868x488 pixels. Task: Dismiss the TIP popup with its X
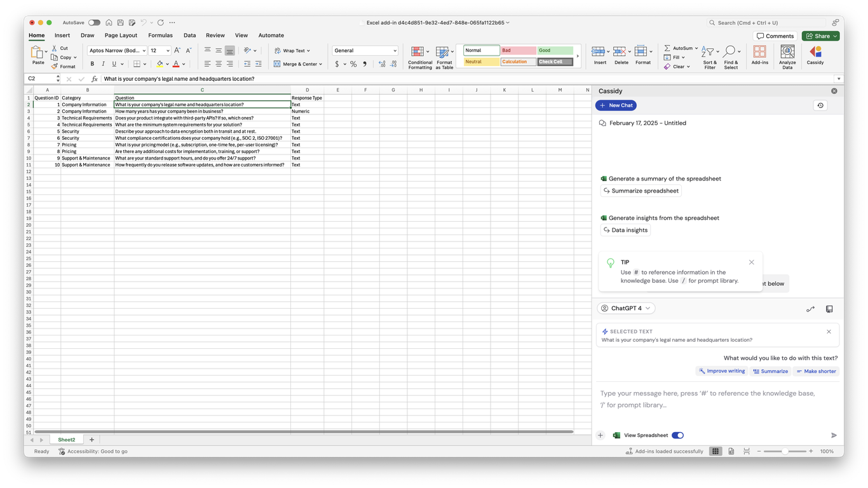(752, 262)
